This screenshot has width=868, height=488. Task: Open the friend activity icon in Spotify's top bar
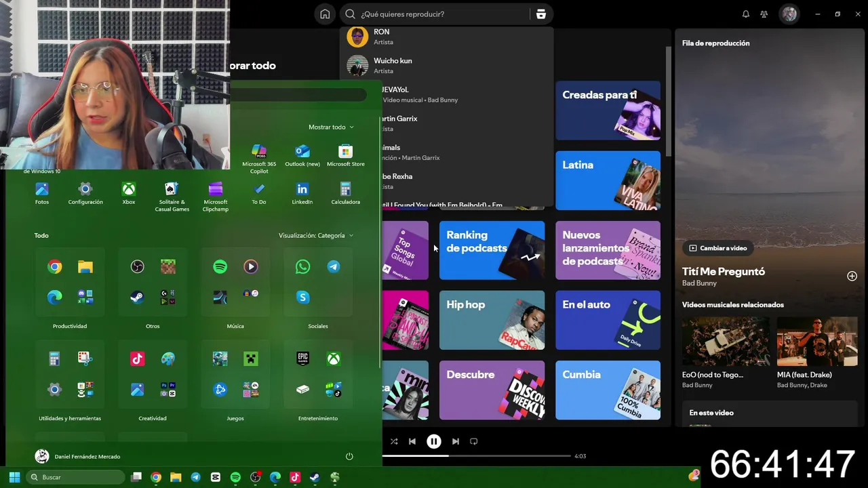point(764,14)
